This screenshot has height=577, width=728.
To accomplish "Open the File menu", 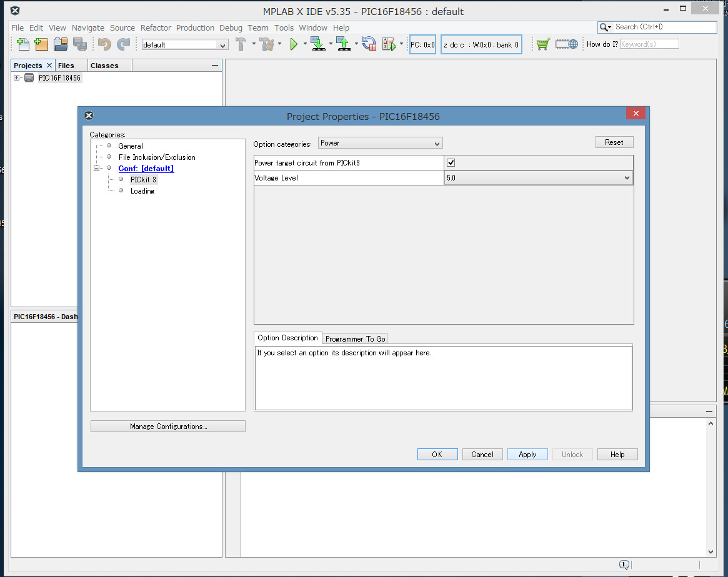I will coord(17,28).
